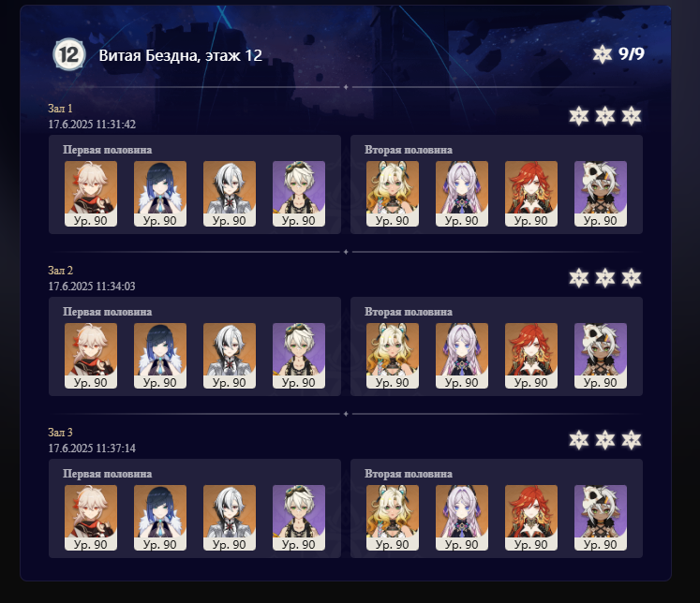Click middle star of Зал 2 rating
This screenshot has width=700, height=603.
coord(605,278)
